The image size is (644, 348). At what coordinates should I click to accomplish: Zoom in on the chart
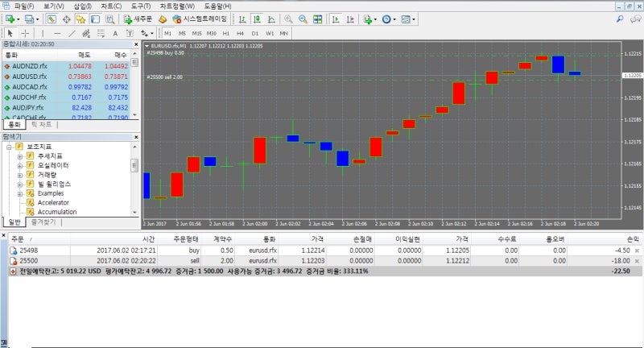click(x=288, y=19)
